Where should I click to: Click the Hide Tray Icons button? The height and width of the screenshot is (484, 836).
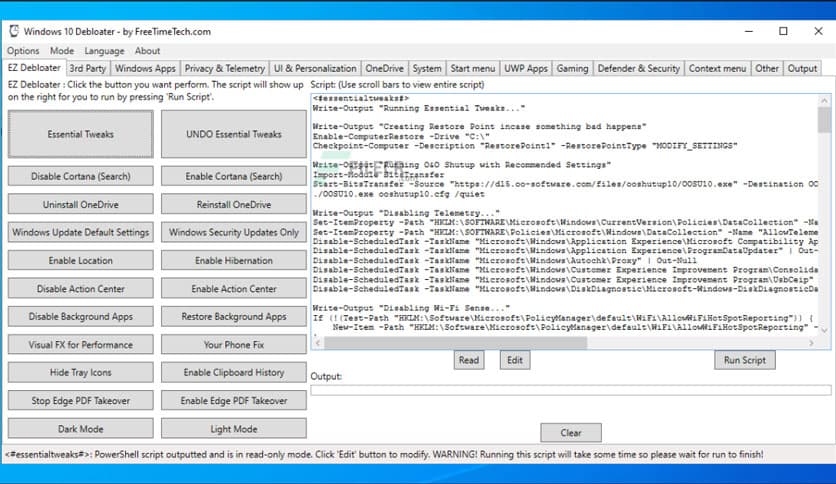pos(81,372)
